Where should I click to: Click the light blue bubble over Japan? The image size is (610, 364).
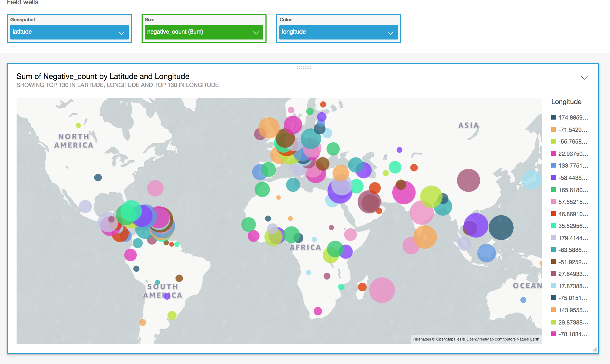tap(531, 179)
